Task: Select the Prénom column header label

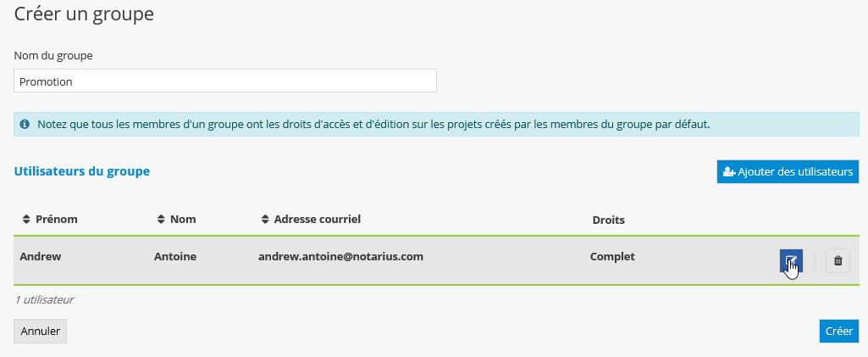Action: point(57,220)
